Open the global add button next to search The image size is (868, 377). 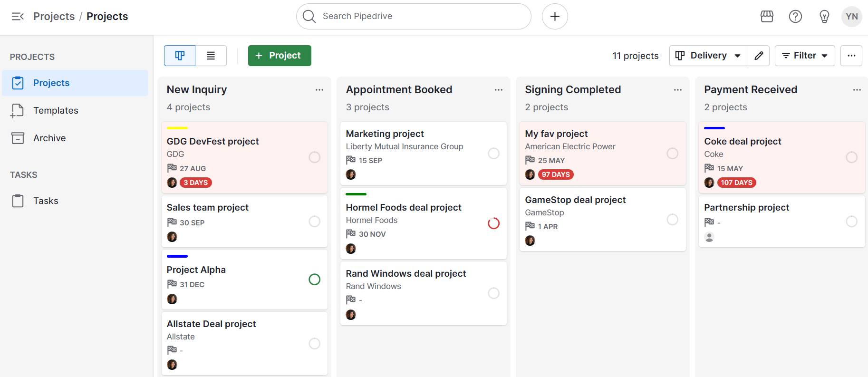click(554, 16)
